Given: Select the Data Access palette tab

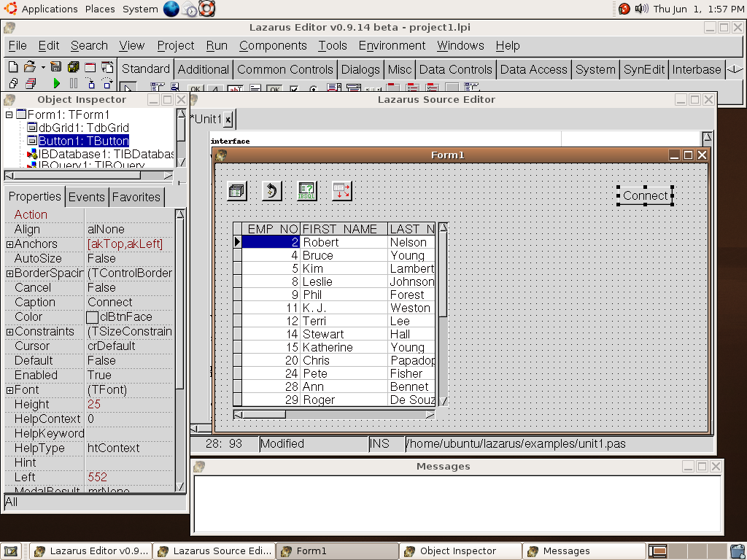Looking at the screenshot, I should 533,69.
